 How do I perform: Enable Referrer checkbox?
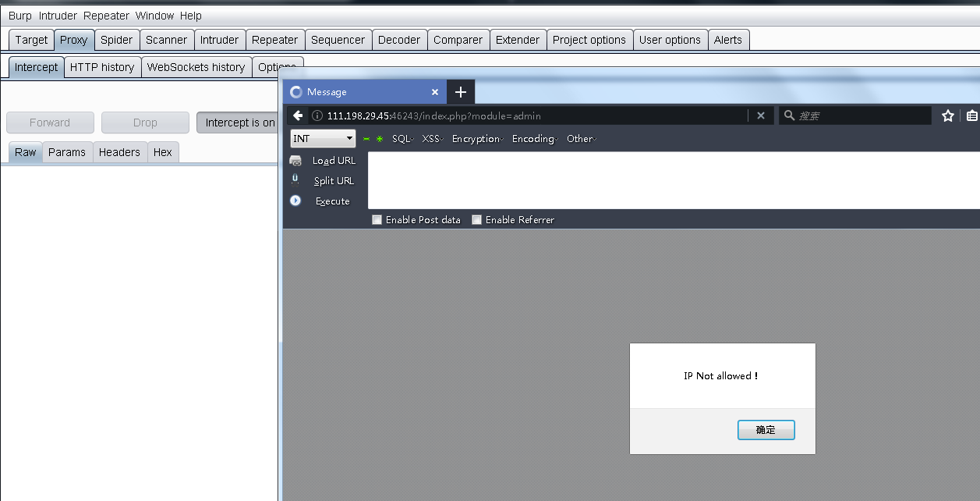(477, 220)
